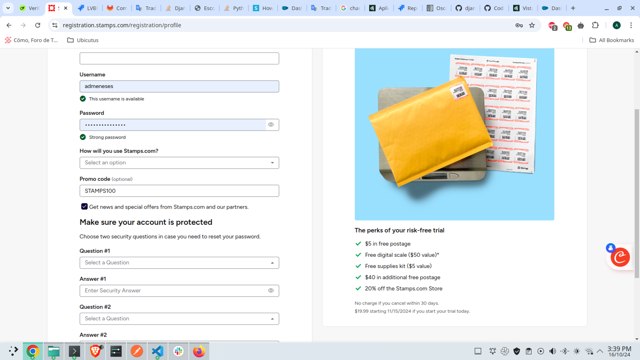The width and height of the screenshot is (640, 360).
Task: Open the file manager in taskbar
Action: pyautogui.click(x=53, y=351)
